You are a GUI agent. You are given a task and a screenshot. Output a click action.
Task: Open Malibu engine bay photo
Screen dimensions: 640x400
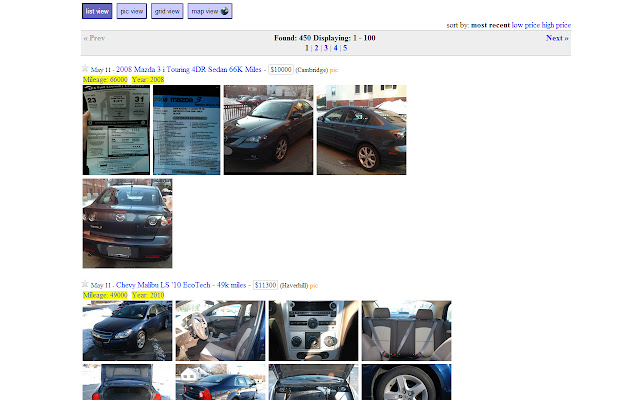[313, 382]
